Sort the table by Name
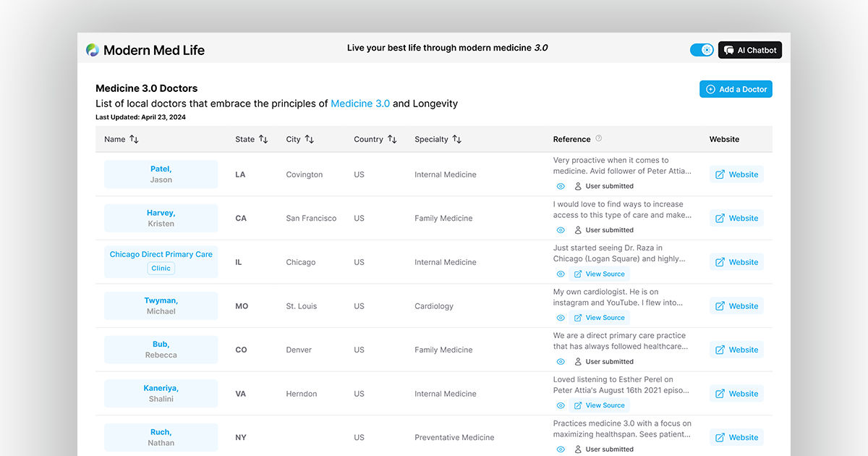Image resolution: width=868 pixels, height=456 pixels. click(134, 139)
